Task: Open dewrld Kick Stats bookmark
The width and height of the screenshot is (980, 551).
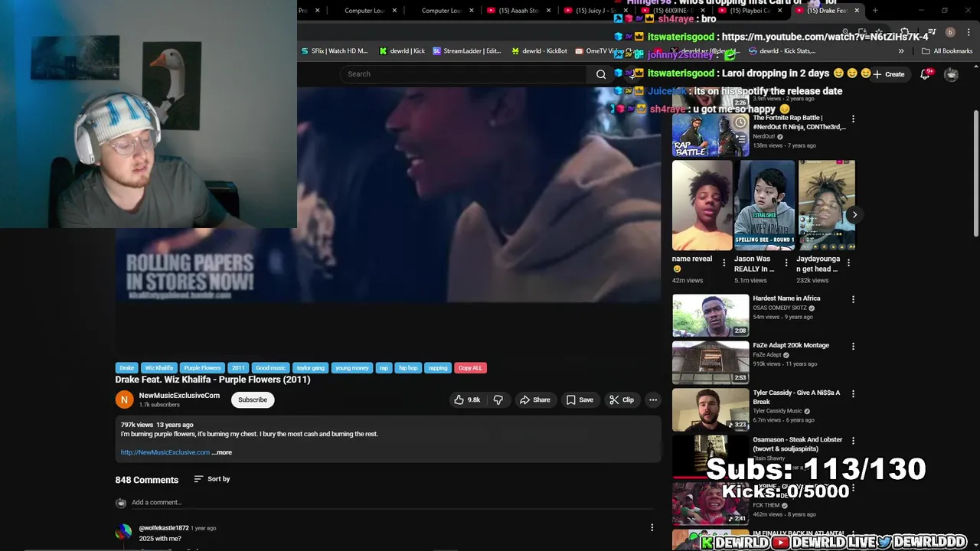Action: click(x=782, y=51)
